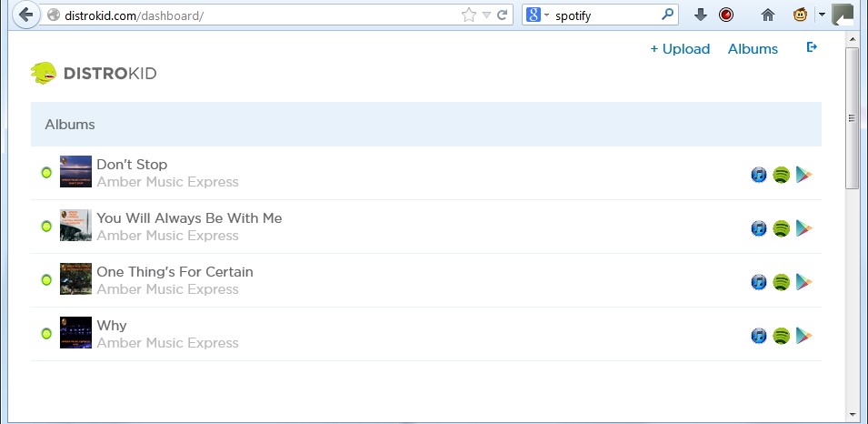This screenshot has height=424, width=868.
Task: Click the DistroKid logo
Action: (94, 73)
